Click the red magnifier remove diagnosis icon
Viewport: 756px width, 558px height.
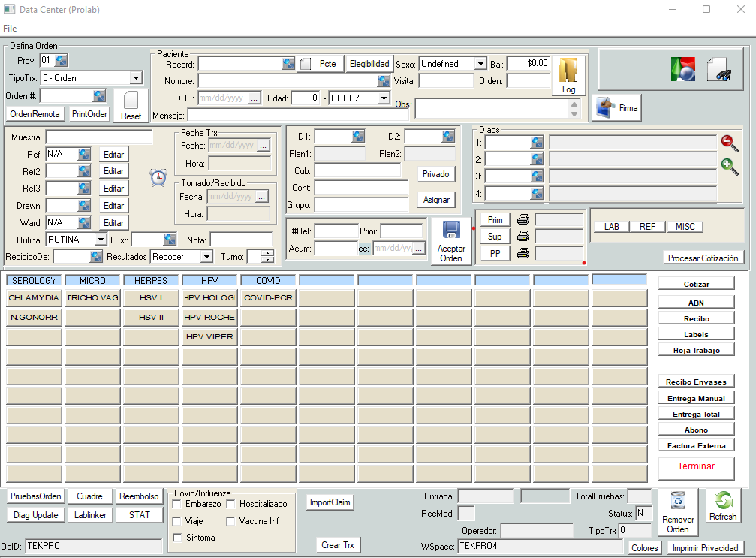pyautogui.click(x=729, y=143)
